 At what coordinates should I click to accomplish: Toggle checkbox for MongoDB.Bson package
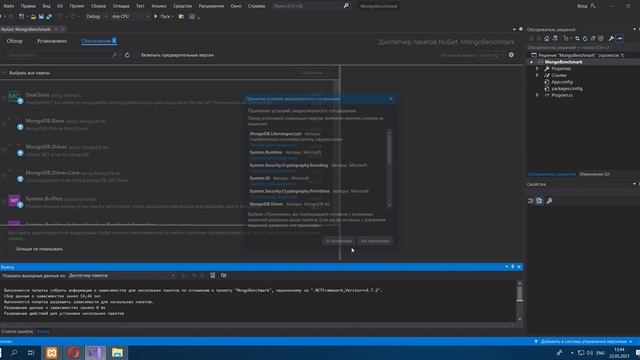tap(5, 124)
